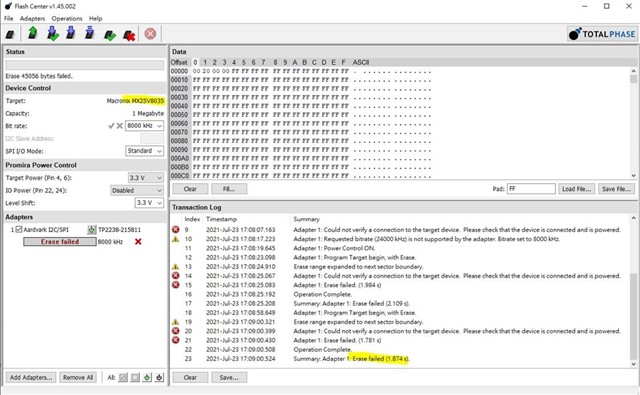This screenshot has height=395, width=640.
Task: Click the Save File... button
Action: [616, 189]
